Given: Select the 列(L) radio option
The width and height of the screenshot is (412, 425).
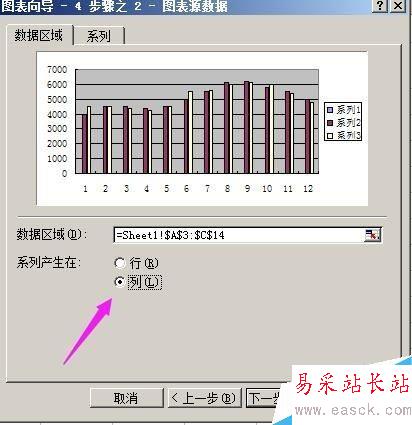Looking at the screenshot, I should (x=138, y=282).
